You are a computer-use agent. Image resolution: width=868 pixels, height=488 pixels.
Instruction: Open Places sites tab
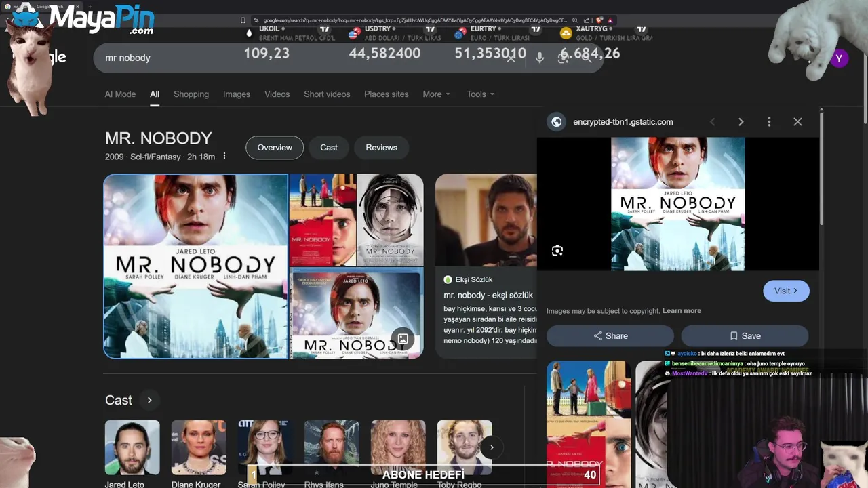click(386, 94)
